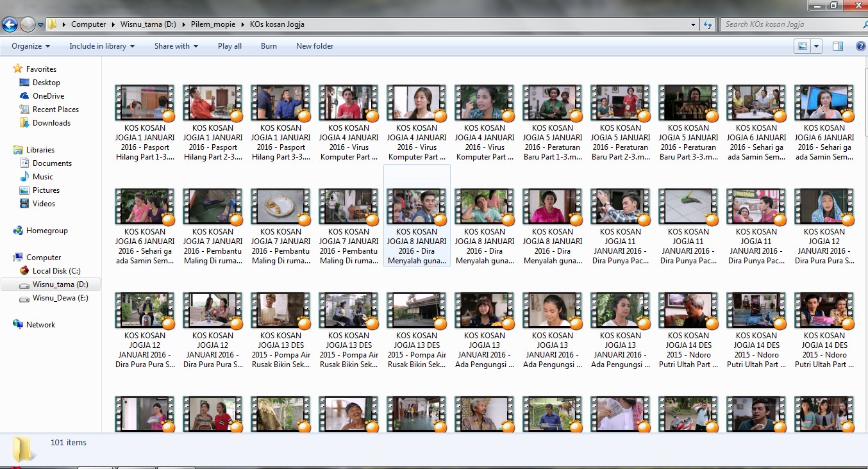868x469 pixels.
Task: Select video Peraturan Baru Part 3-3
Action: (x=689, y=122)
